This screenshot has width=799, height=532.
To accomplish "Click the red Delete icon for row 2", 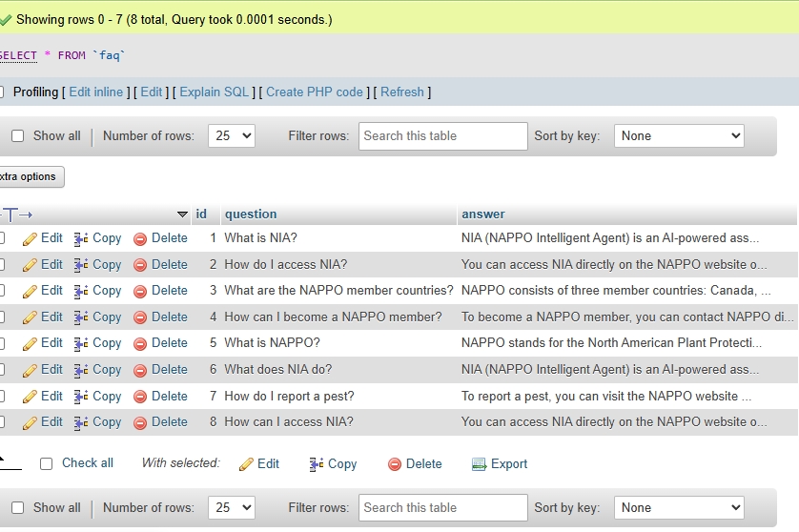I will [x=140, y=265].
